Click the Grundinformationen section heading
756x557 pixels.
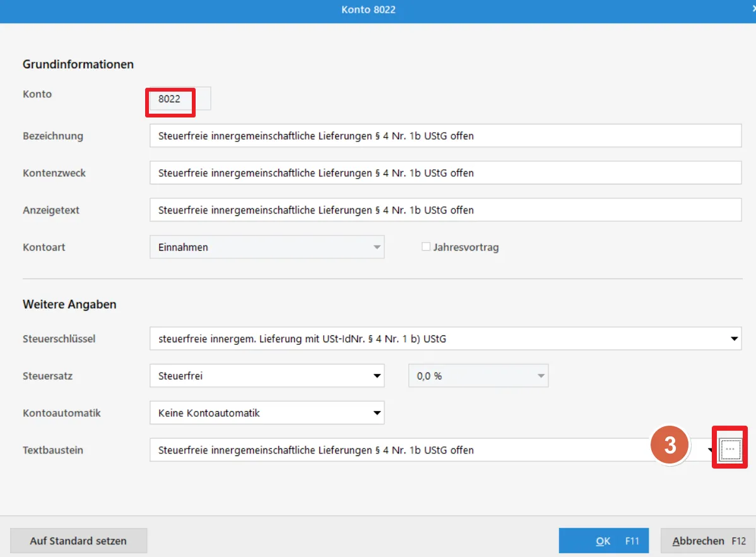pyautogui.click(x=78, y=64)
